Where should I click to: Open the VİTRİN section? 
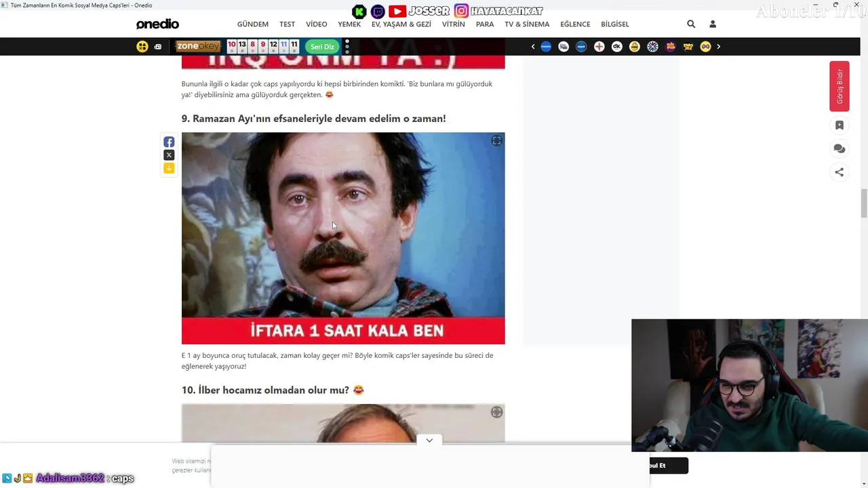pyautogui.click(x=454, y=24)
